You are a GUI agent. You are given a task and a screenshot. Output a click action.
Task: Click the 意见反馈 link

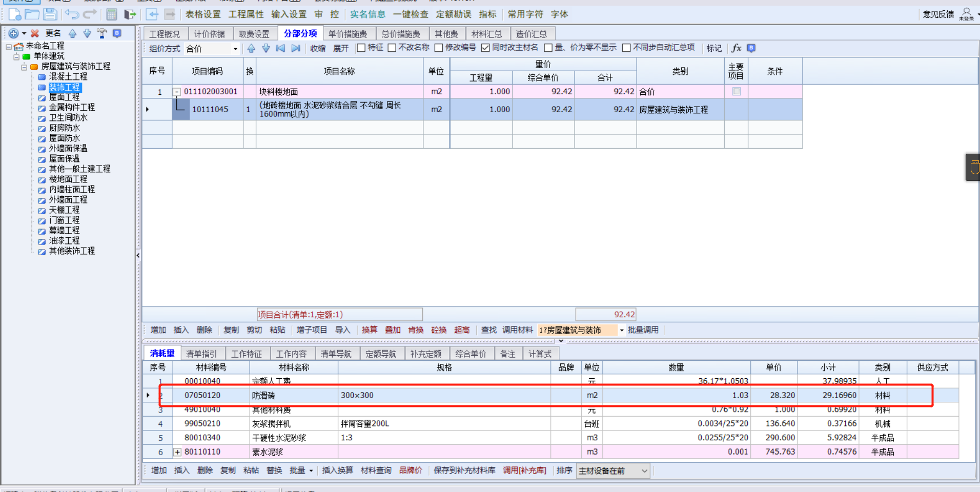[938, 14]
